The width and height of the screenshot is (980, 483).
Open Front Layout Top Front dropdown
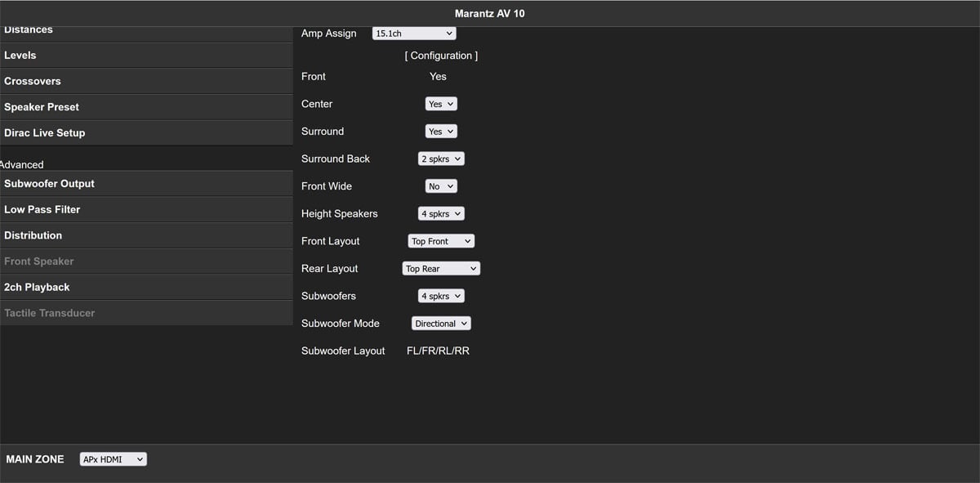coord(441,241)
